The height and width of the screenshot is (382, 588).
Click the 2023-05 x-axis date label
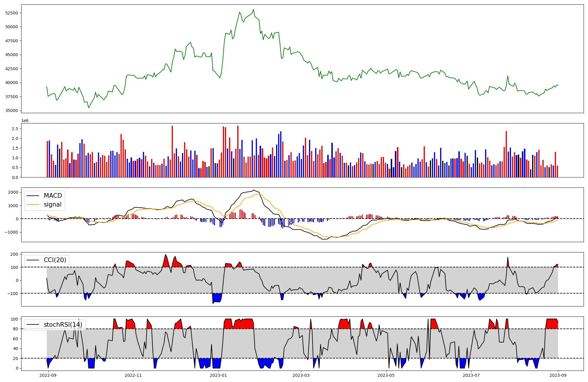click(x=386, y=375)
